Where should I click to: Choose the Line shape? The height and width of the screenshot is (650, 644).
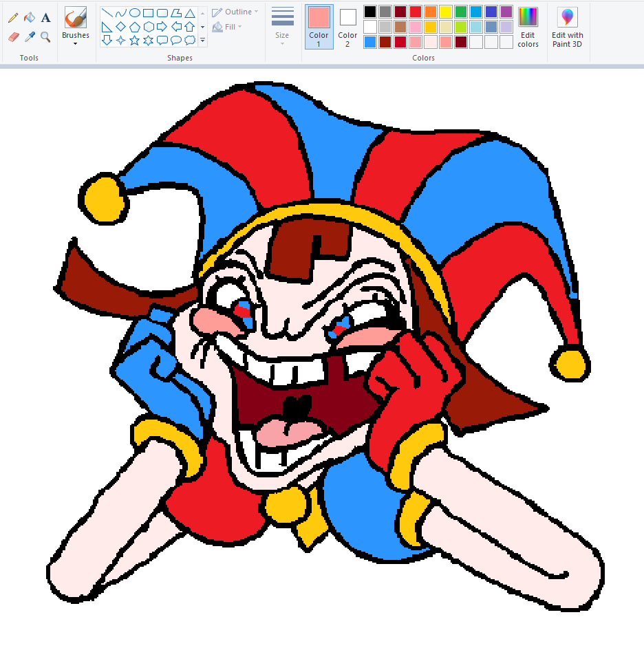coord(107,13)
